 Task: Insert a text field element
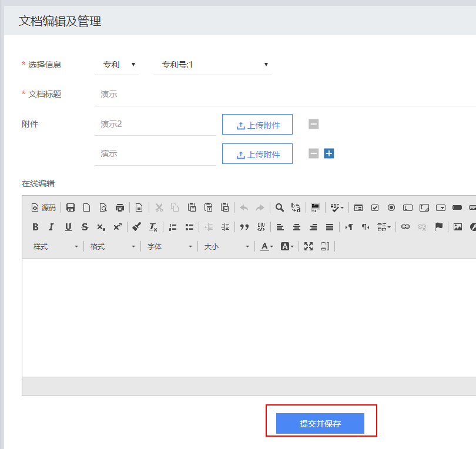[408, 207]
